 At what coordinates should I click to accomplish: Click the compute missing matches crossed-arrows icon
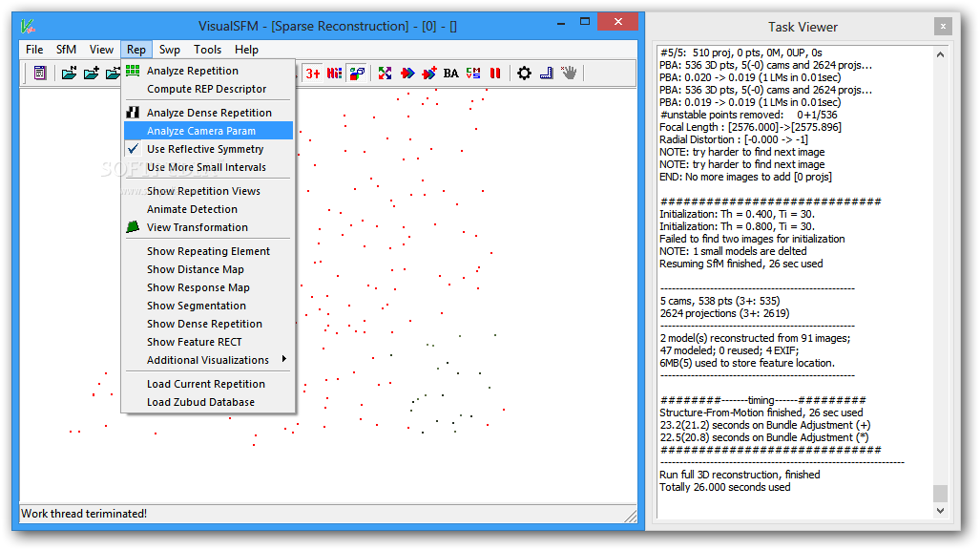pyautogui.click(x=385, y=74)
